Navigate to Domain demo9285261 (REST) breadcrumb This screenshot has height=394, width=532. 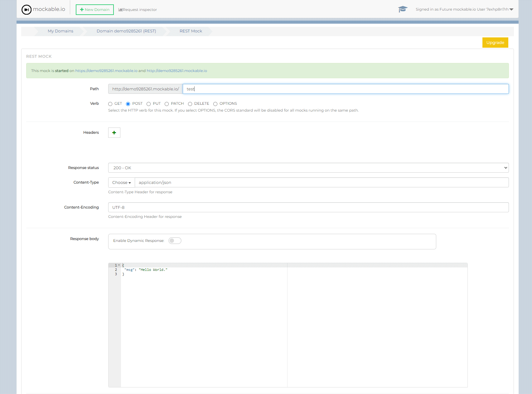tap(126, 31)
